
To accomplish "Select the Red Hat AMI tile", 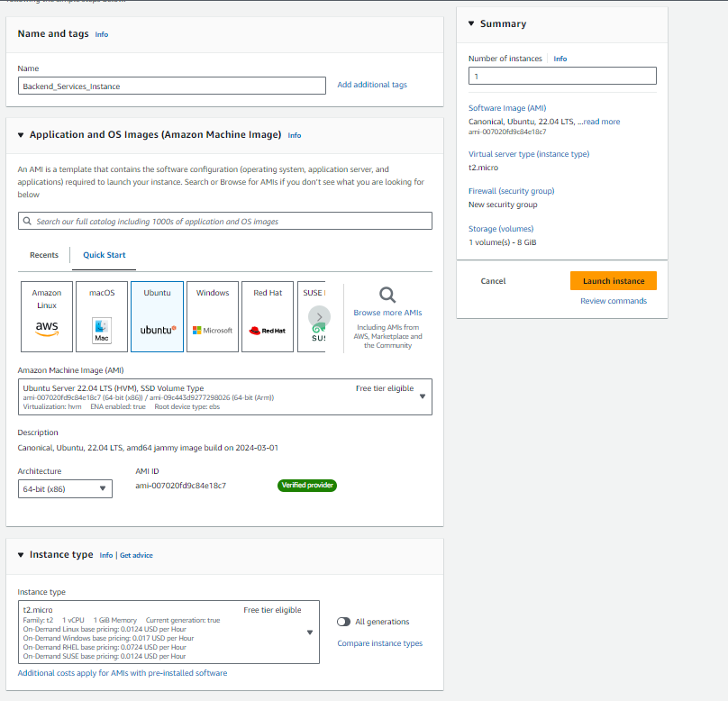I will [268, 316].
